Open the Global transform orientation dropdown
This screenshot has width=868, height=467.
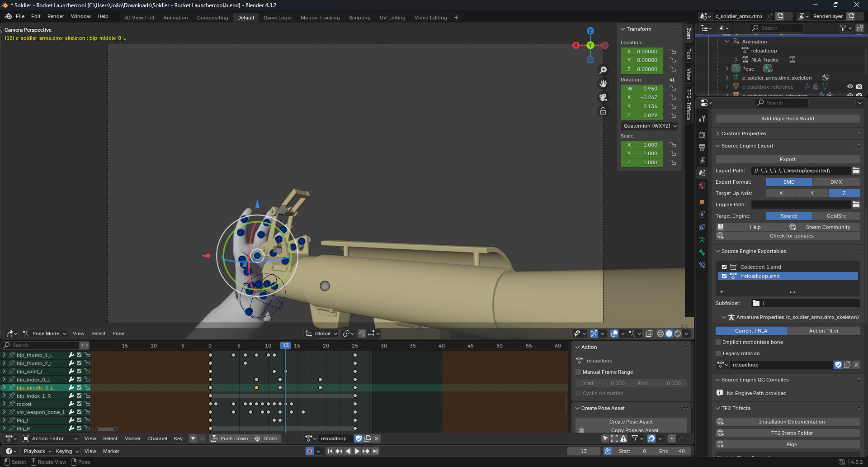pyautogui.click(x=321, y=334)
